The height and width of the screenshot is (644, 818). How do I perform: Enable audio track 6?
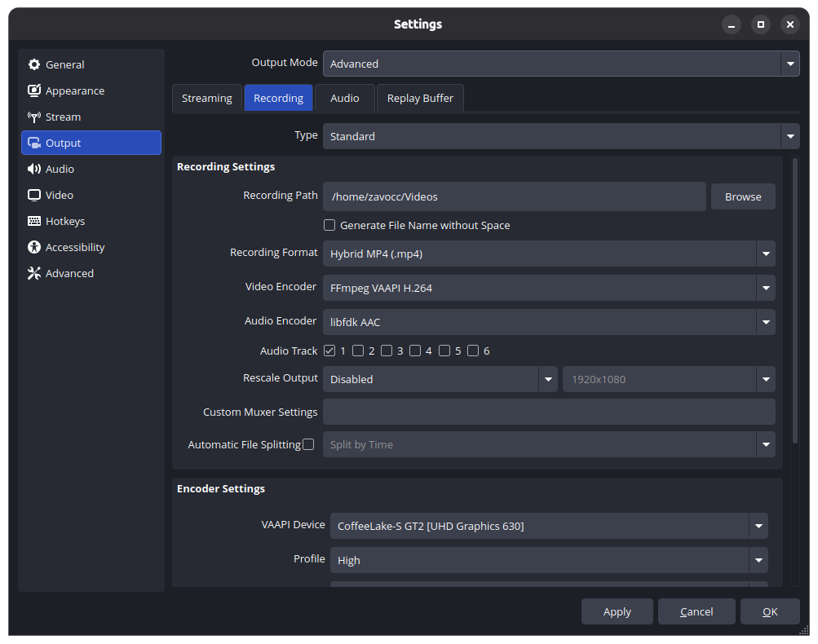click(x=473, y=351)
